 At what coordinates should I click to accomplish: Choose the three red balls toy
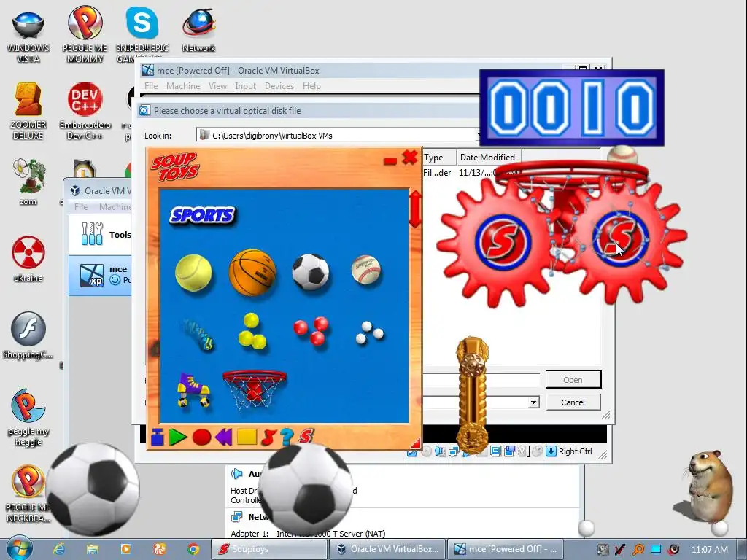pos(311,330)
